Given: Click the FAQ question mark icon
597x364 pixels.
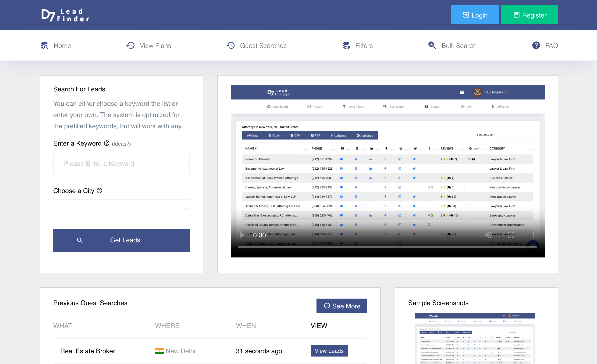Looking at the screenshot, I should click(536, 45).
